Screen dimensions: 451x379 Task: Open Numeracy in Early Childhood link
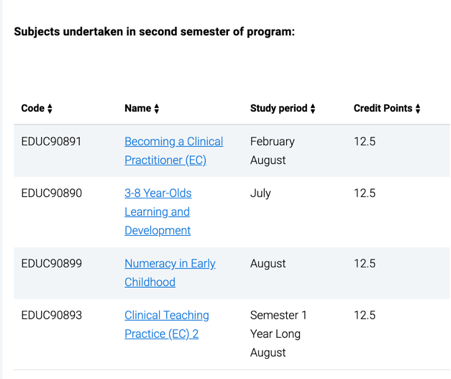170,273
